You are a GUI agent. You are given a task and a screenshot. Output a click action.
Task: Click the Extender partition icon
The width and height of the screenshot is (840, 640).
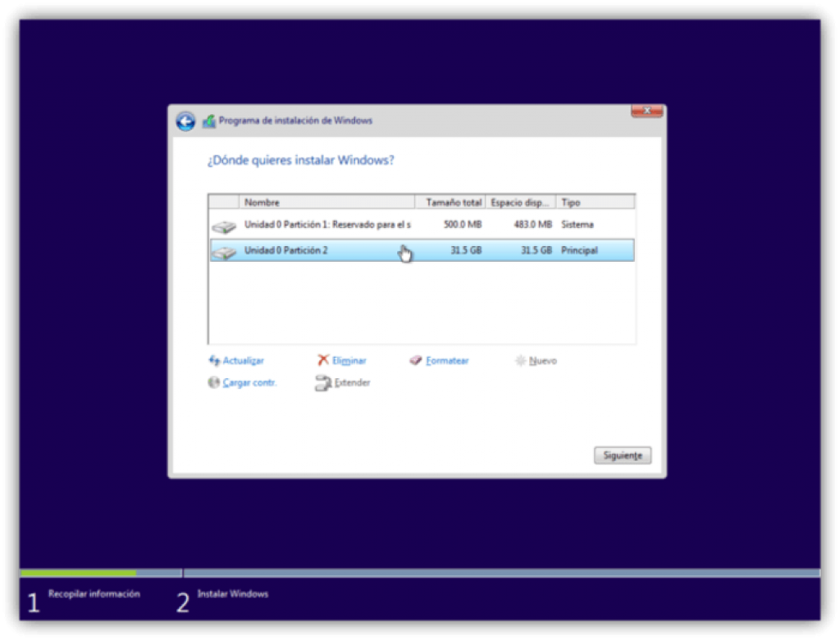tap(322, 382)
